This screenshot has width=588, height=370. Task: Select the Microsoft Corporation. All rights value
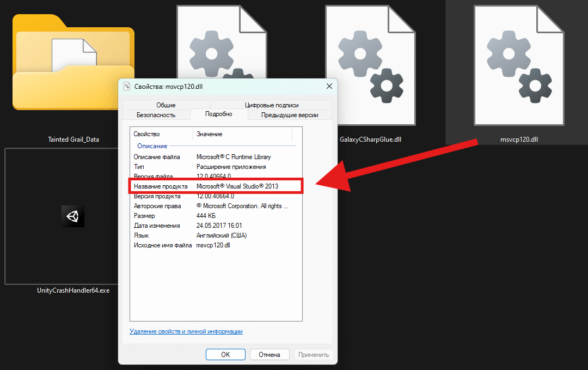[243, 206]
